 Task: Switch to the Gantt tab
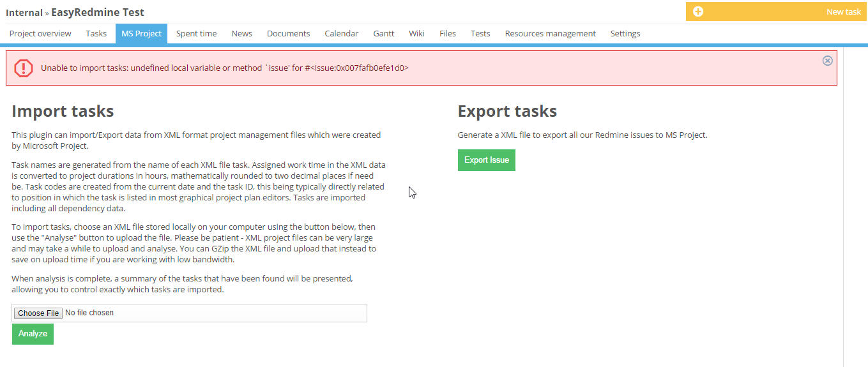[384, 33]
